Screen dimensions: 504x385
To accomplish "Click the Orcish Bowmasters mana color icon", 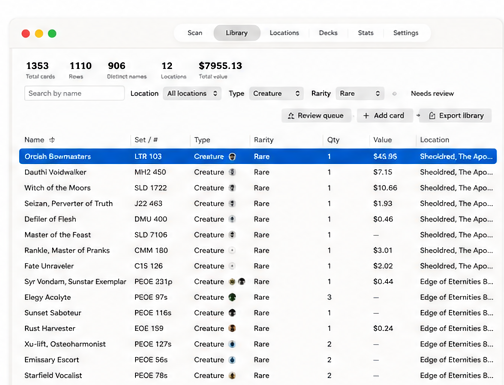I will (x=232, y=156).
